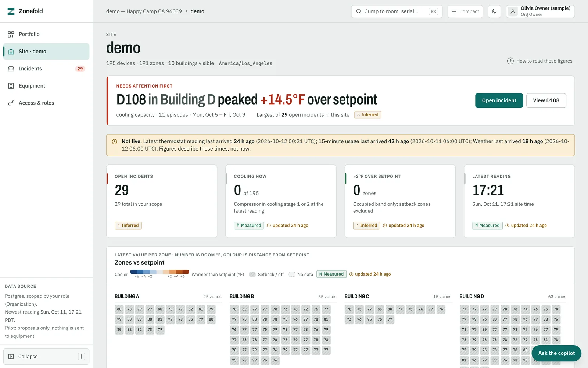Focus the Jump to room, serial search field
The height and width of the screenshot is (368, 588).
[397, 11]
